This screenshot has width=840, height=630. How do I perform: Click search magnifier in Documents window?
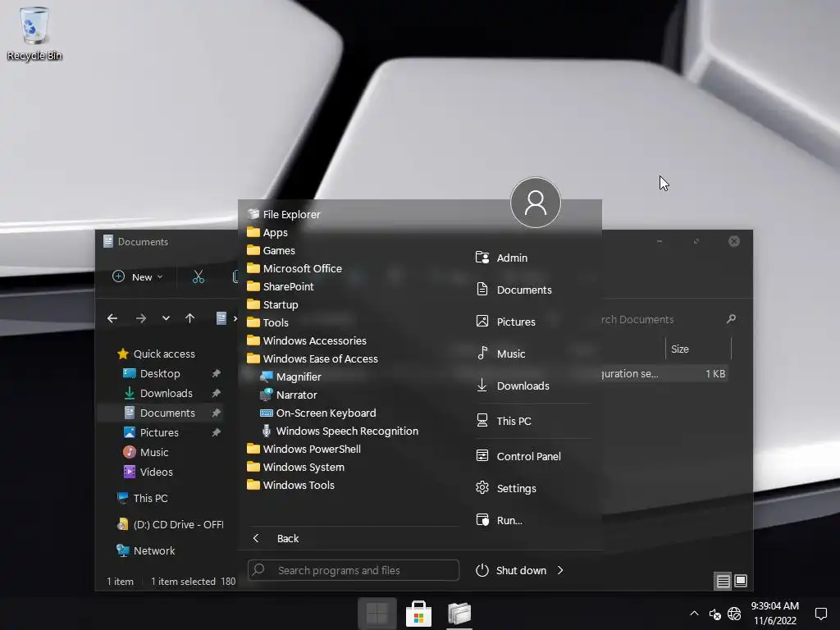point(731,319)
